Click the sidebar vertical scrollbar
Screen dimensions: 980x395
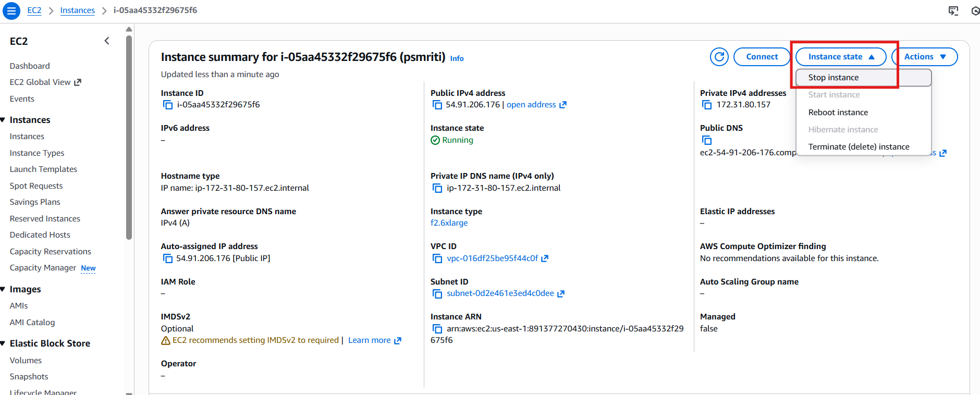[x=129, y=138]
